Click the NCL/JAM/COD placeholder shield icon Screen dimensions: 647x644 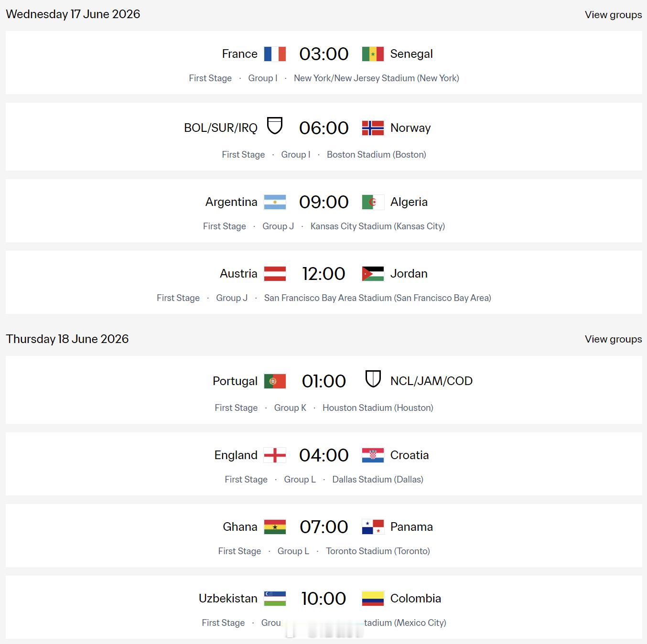pos(373,379)
